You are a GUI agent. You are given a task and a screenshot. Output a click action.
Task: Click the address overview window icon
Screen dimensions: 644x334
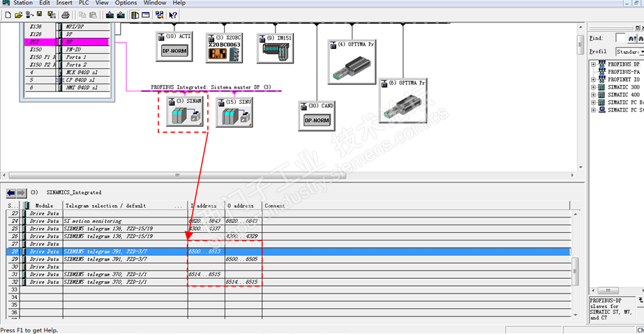coord(146,15)
